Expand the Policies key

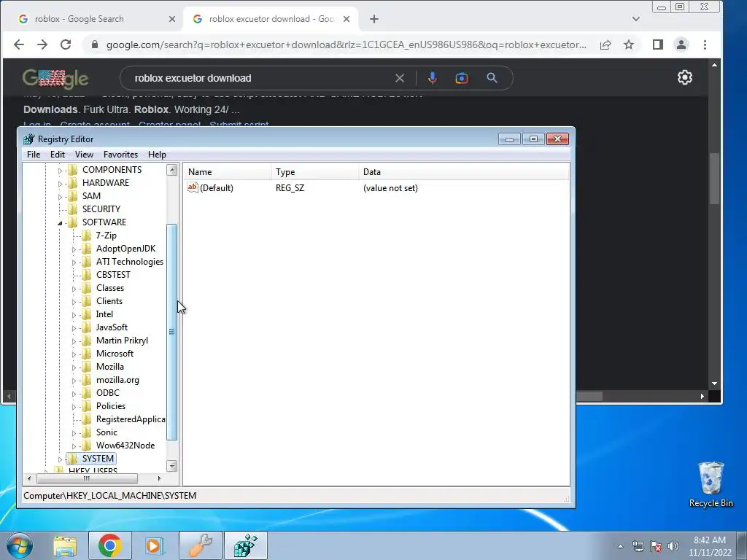click(x=74, y=407)
